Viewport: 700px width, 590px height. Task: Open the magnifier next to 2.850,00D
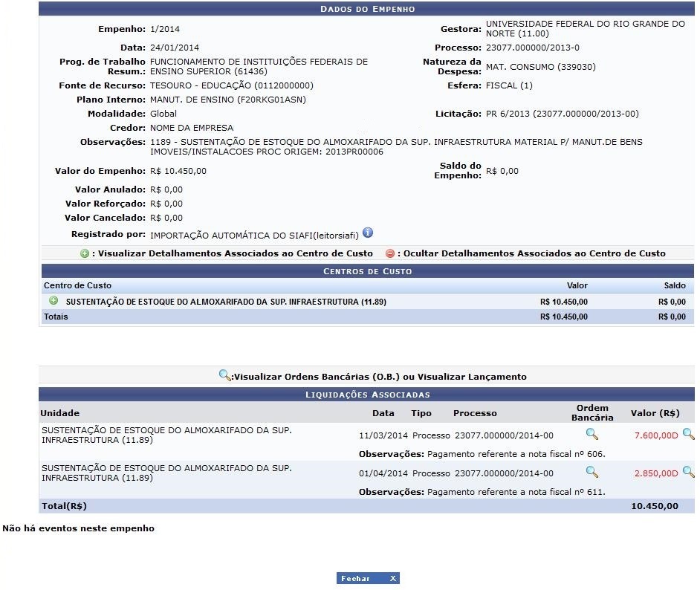click(688, 472)
